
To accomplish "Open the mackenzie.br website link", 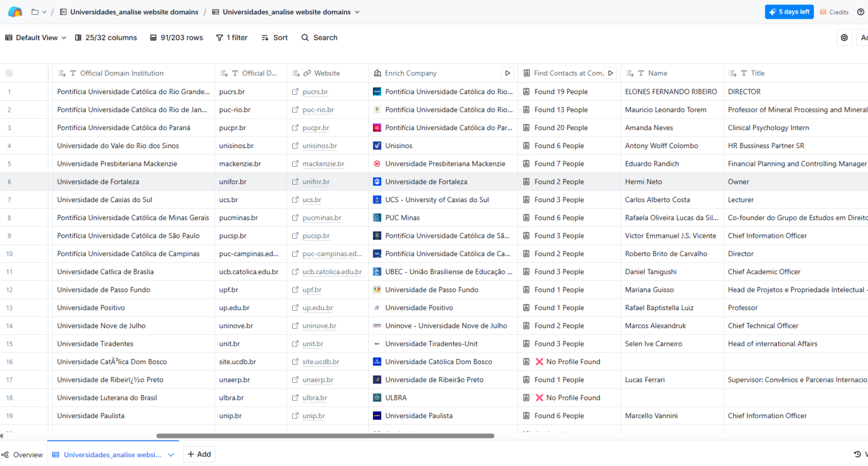I will tap(324, 164).
